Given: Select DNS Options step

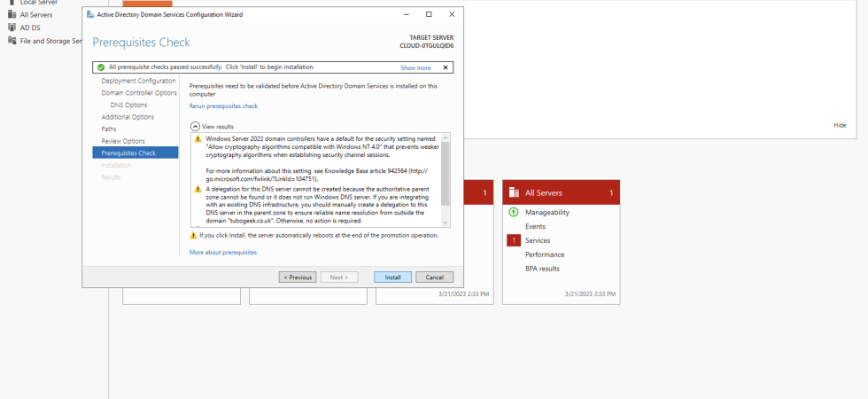Looking at the screenshot, I should tap(128, 105).
